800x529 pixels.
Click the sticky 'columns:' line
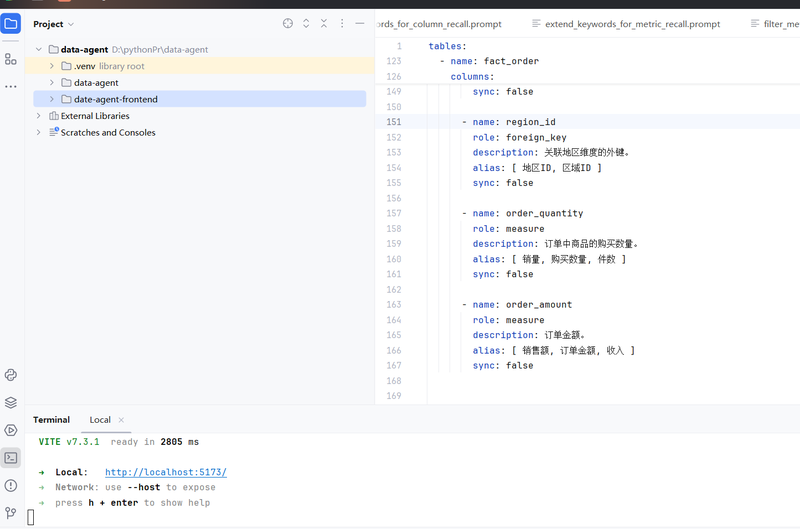(472, 77)
